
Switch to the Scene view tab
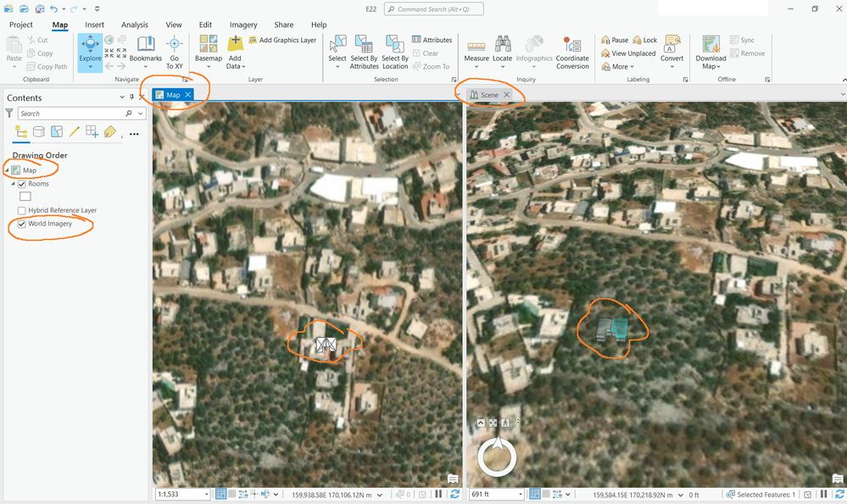click(x=489, y=95)
